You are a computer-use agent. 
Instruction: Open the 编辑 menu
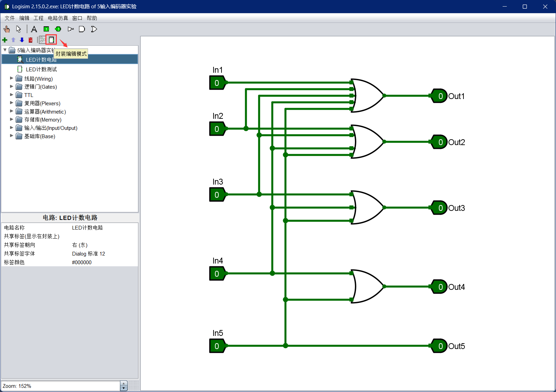point(24,18)
